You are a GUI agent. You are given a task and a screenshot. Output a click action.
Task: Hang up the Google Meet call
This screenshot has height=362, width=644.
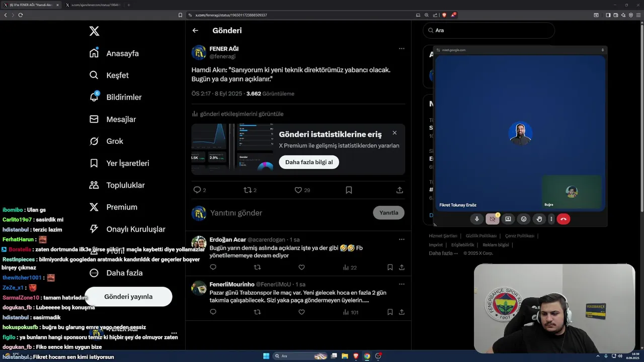click(x=563, y=219)
